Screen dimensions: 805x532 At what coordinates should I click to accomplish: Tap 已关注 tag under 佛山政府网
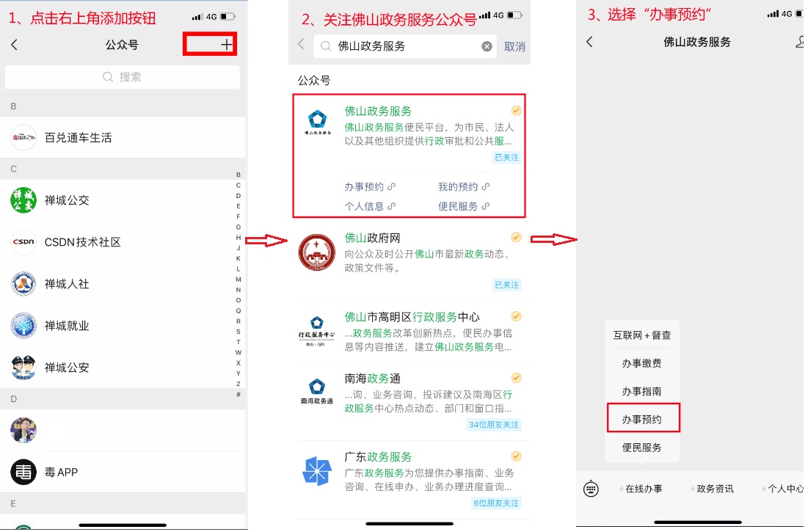pyautogui.click(x=506, y=285)
